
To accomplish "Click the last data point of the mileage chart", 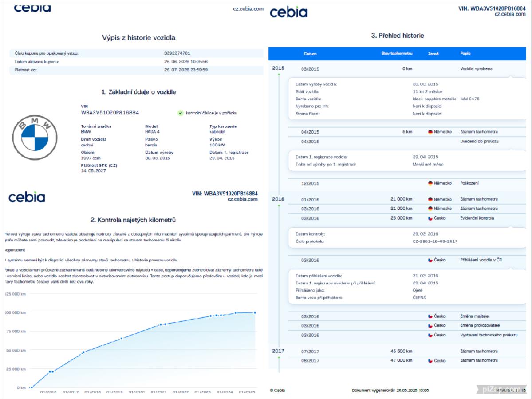I will pos(255,312).
